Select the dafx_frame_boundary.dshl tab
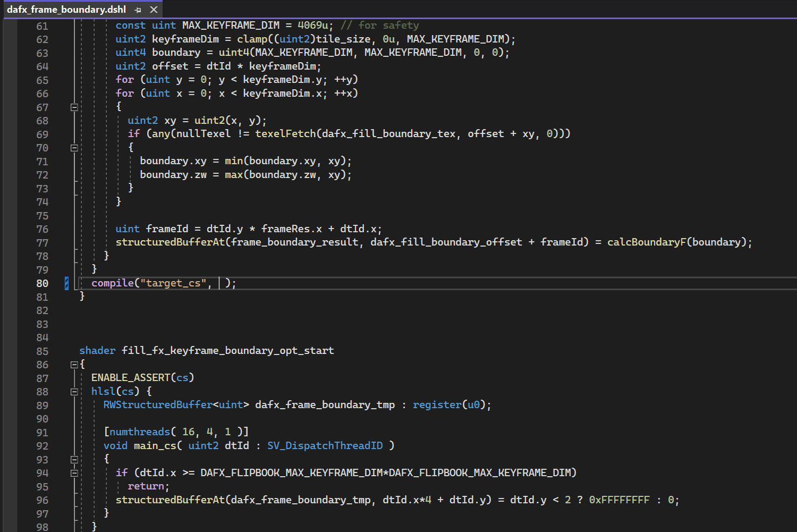 coord(66,9)
